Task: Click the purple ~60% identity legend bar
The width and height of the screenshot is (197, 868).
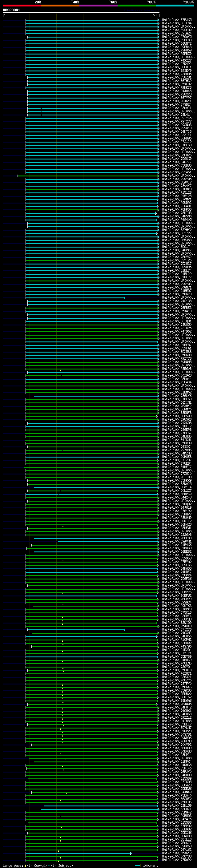Action: [99, 6]
